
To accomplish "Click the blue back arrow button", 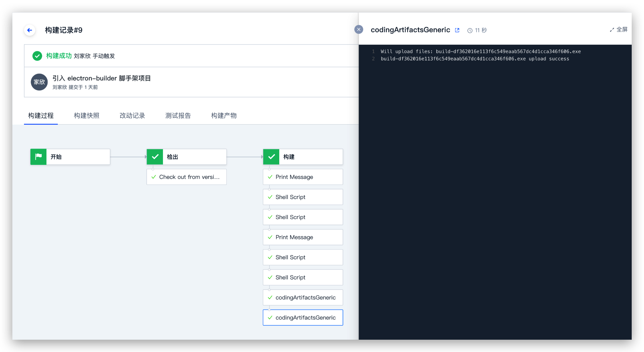I will [x=30, y=30].
